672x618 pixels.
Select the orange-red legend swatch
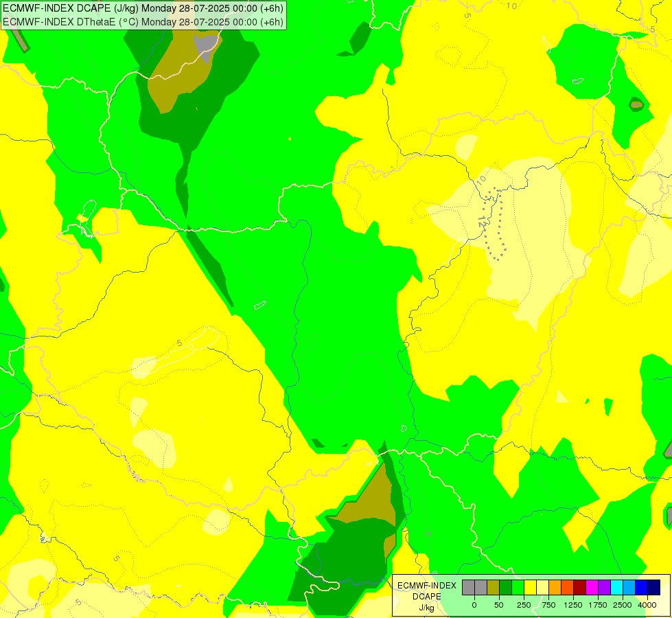tap(568, 587)
